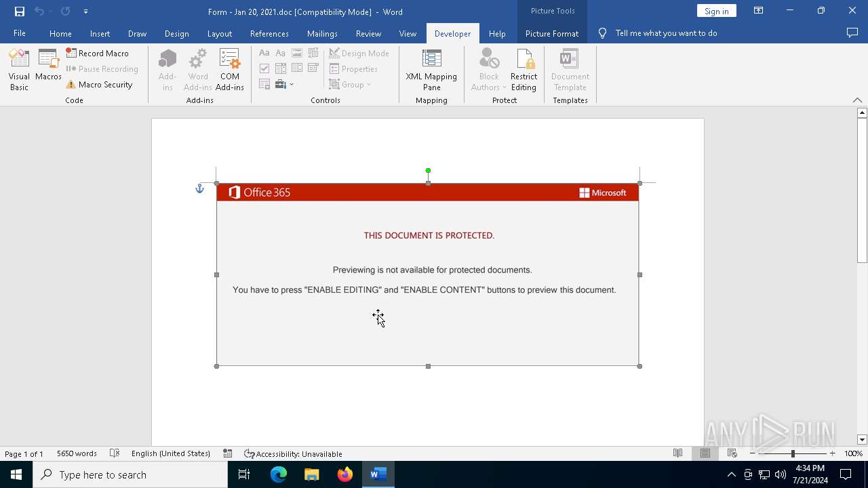868x488 pixels.
Task: Insert Combo Box content control
Action: point(281,68)
